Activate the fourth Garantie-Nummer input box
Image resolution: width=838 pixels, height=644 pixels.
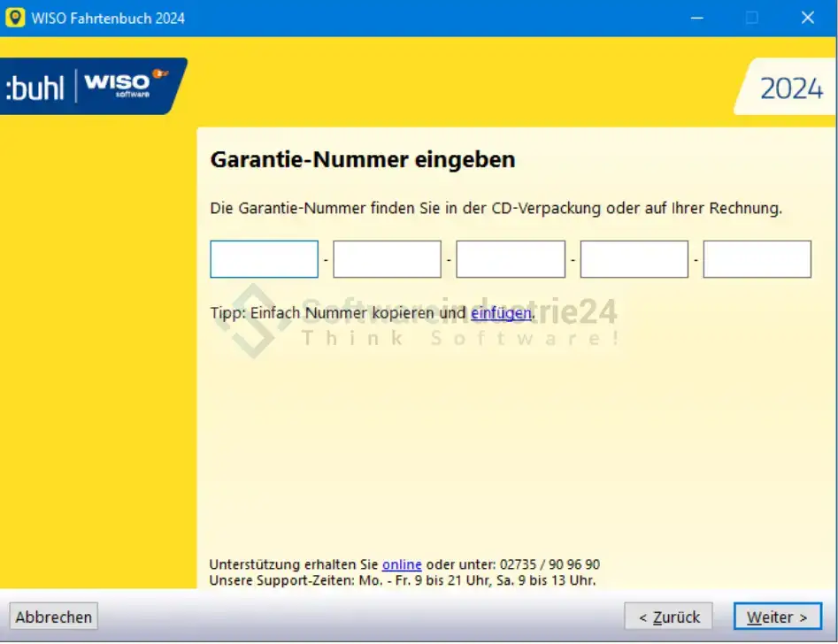pyautogui.click(x=634, y=259)
